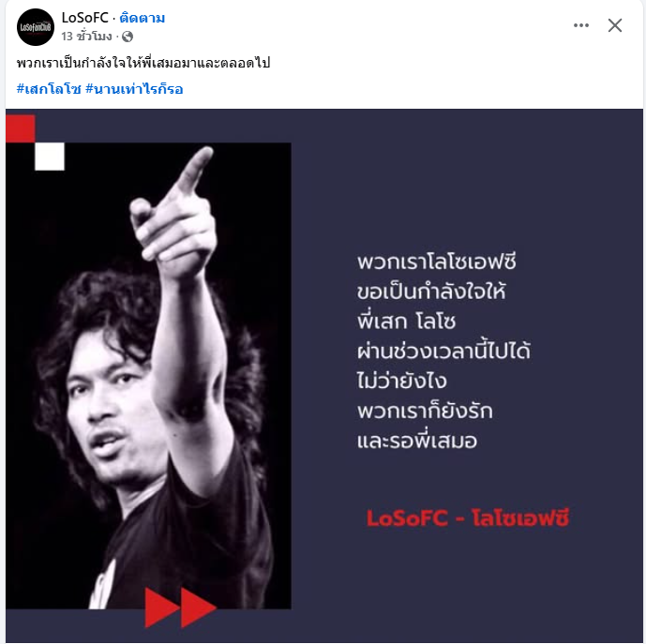Open the LoSoFanClub profile avatar
Viewport: 646px width, 644px height.
coord(36,27)
